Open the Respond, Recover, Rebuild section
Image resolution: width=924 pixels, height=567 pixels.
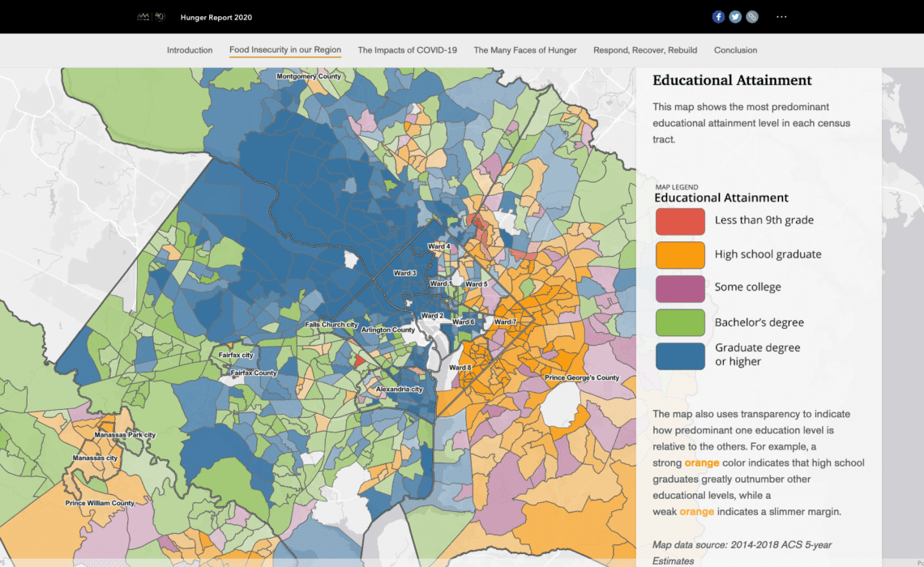(x=645, y=49)
